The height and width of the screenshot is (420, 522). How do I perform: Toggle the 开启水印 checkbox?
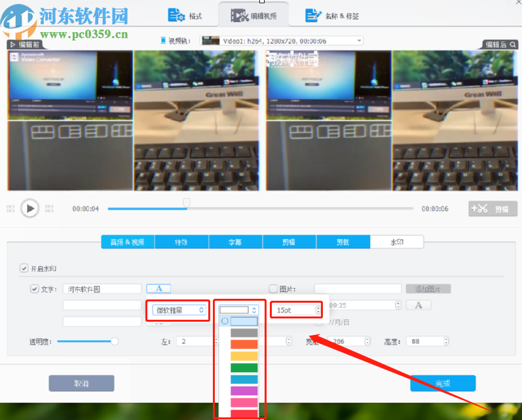pyautogui.click(x=24, y=268)
